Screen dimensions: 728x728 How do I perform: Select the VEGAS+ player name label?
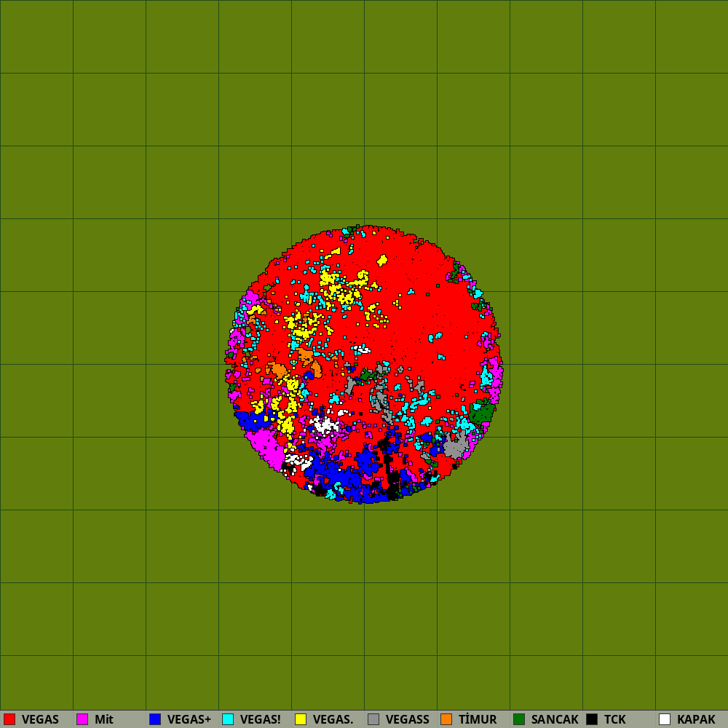point(189,720)
